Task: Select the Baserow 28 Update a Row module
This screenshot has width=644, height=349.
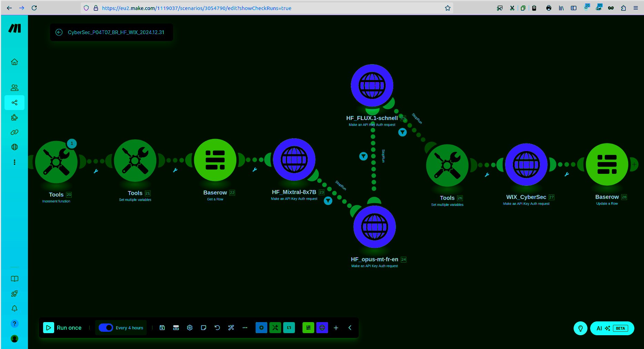Action: (607, 164)
